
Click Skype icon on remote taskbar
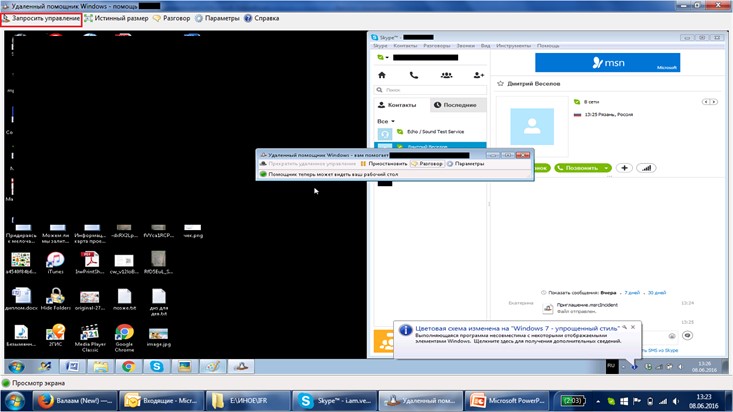pos(157,367)
